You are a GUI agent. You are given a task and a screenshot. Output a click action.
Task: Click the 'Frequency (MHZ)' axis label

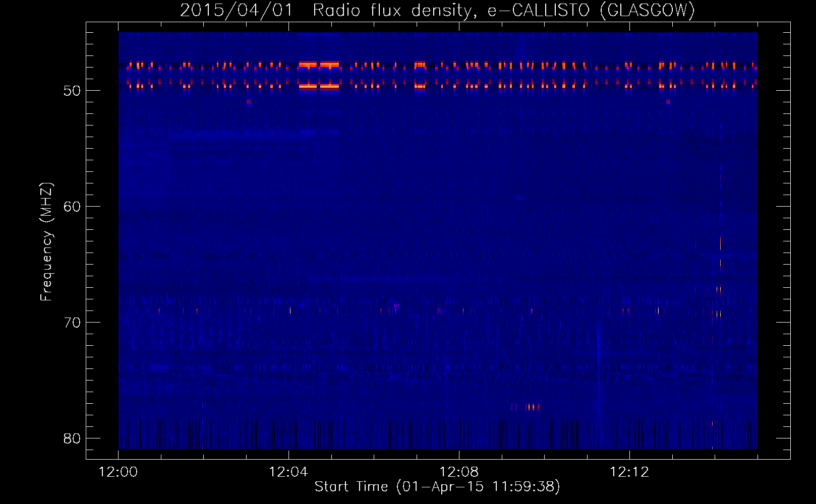[x=46, y=242]
